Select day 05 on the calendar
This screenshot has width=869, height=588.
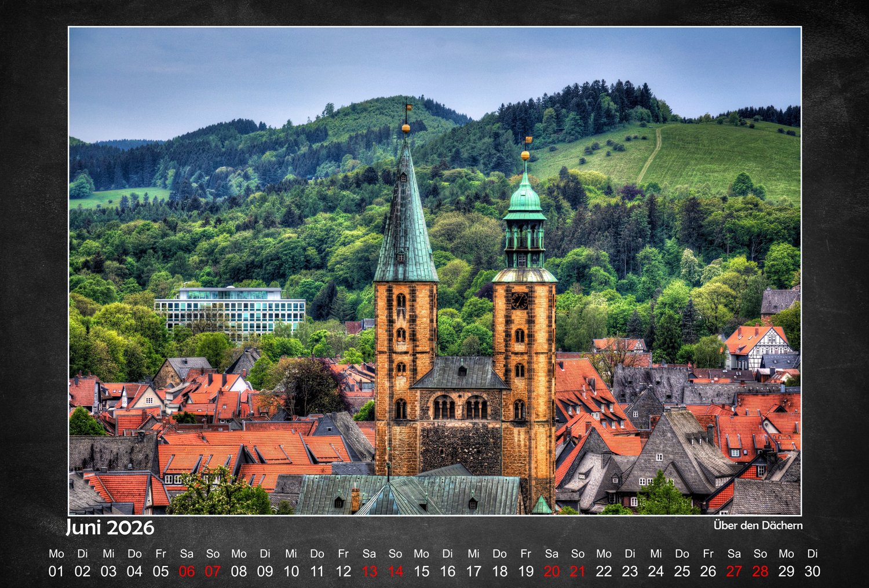[x=160, y=571]
